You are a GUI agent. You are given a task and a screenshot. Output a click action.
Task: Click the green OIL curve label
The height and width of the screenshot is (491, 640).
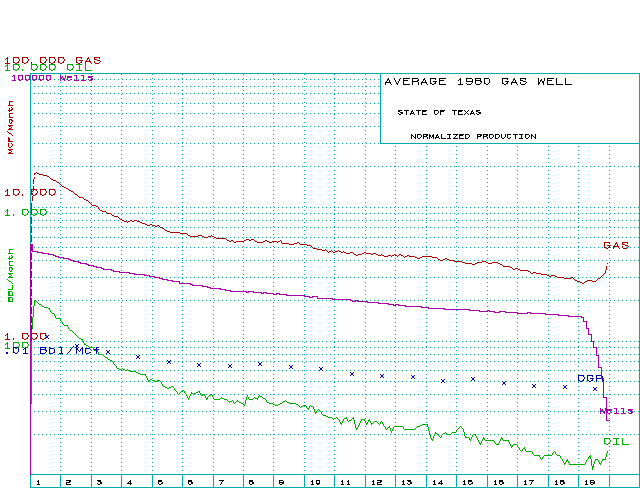tap(615, 441)
